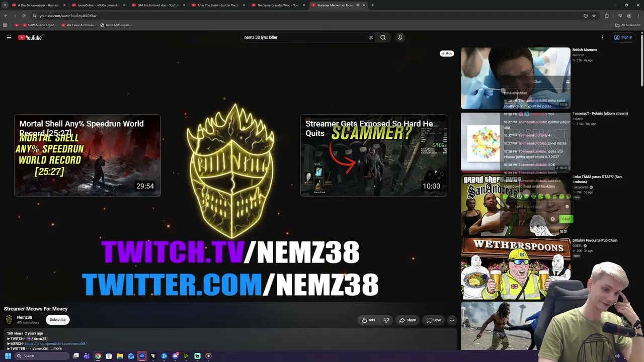Open the browser extensions puzzle icon
644x362 pixels.
coord(607,16)
